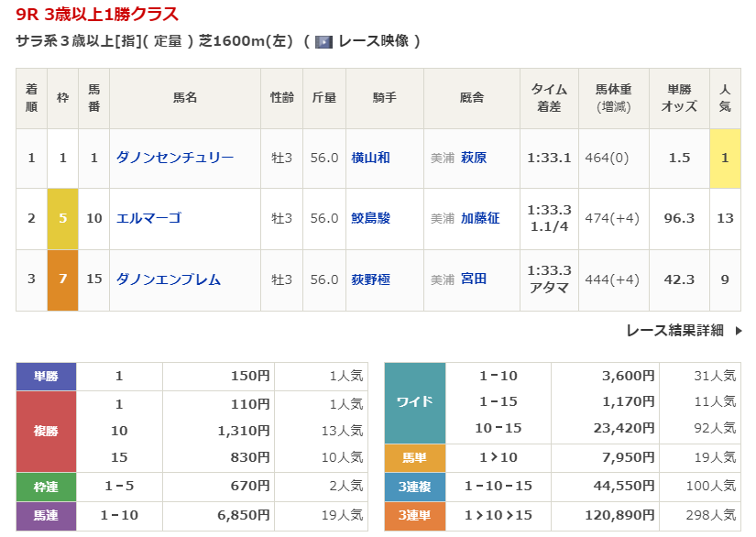The image size is (756, 537).
Task: Open trainer 萩原 page
Action: click(474, 158)
